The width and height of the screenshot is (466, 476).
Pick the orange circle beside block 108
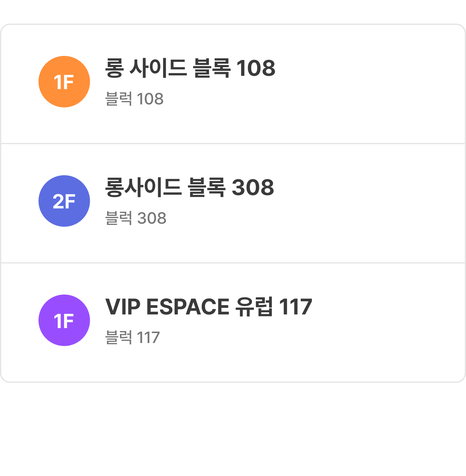click(64, 82)
